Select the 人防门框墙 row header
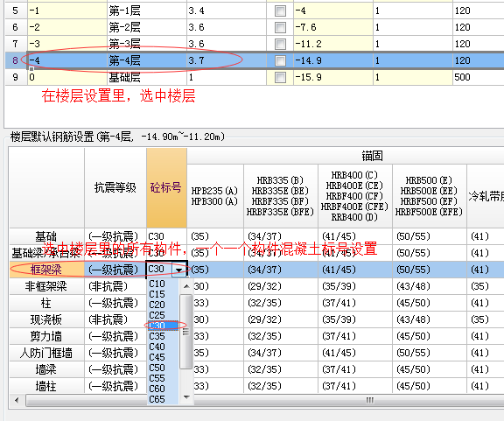 (46, 353)
